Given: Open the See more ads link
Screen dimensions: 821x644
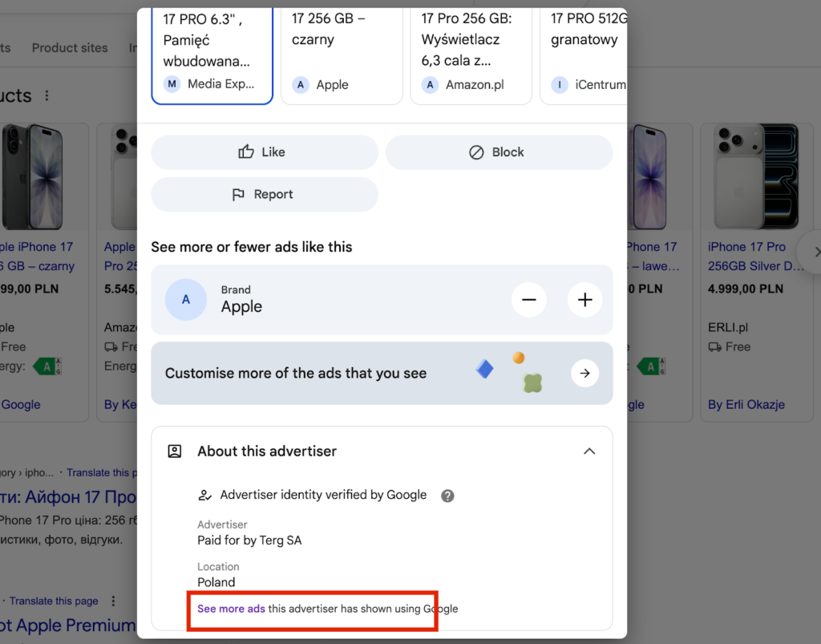Looking at the screenshot, I should [231, 609].
